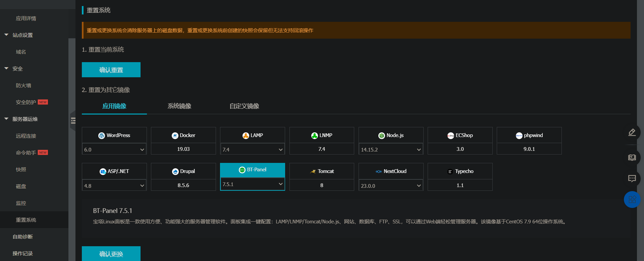This screenshot has height=261, width=644.
Task: Toggle the sidebar collapse handle
Action: pos(73,121)
